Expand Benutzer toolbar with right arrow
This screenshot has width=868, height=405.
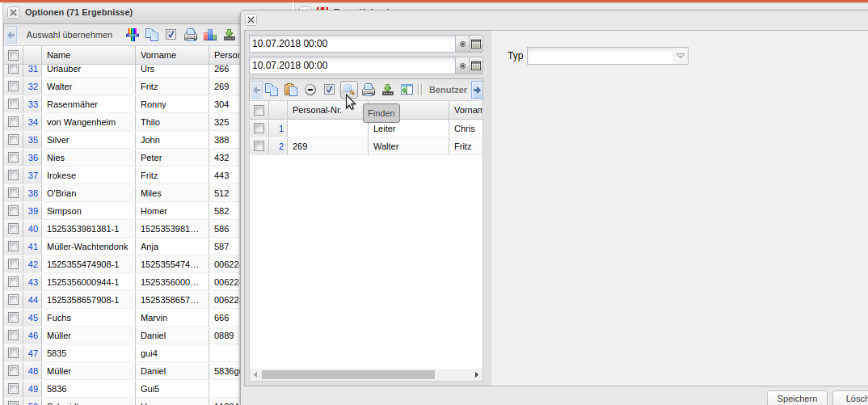pyautogui.click(x=477, y=90)
